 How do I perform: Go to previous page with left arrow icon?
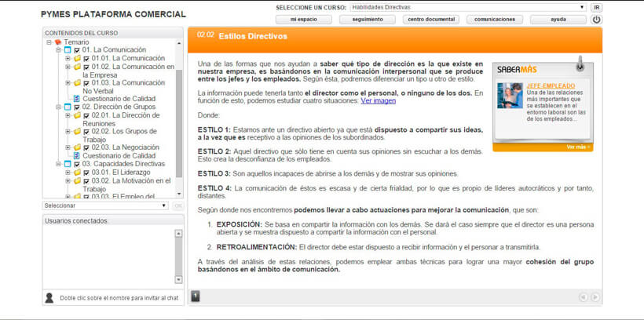pos(583,297)
